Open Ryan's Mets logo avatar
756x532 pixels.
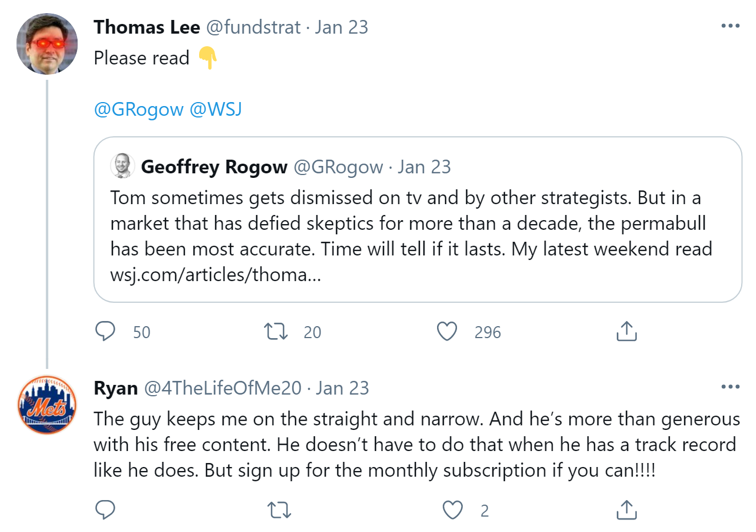tap(47, 405)
